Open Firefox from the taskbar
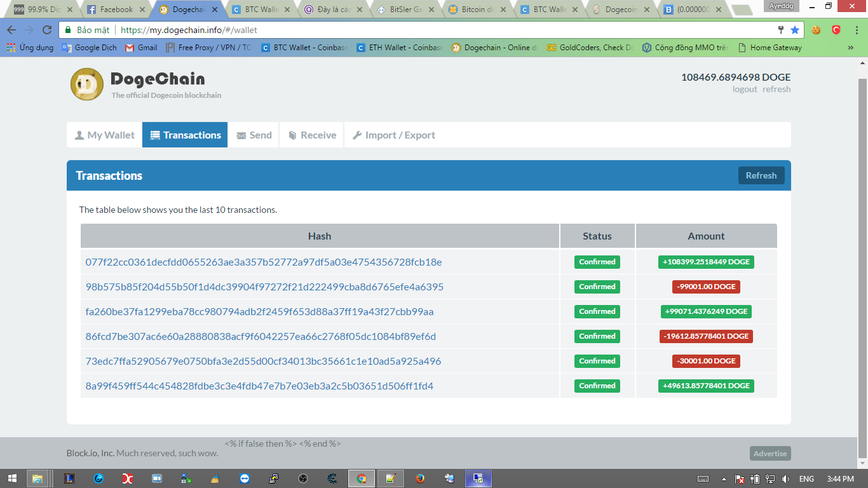Screen dimensions: 868x488 tap(420, 478)
